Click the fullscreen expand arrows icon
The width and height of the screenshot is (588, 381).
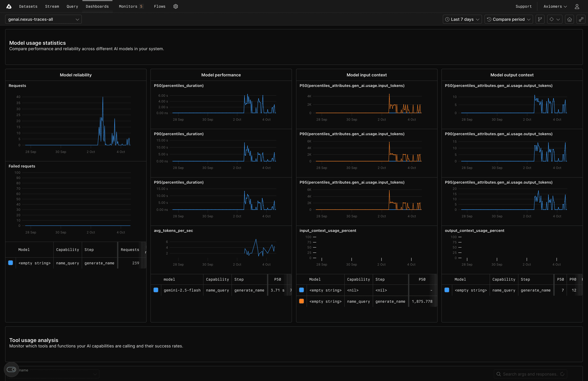[581, 19]
